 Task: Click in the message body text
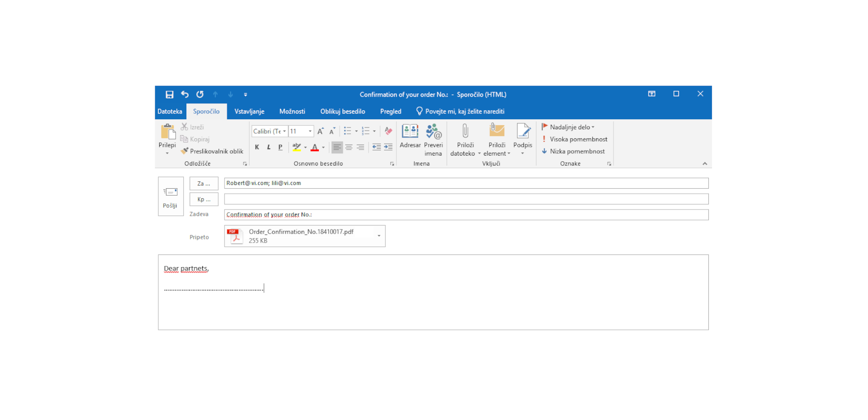coord(433,292)
